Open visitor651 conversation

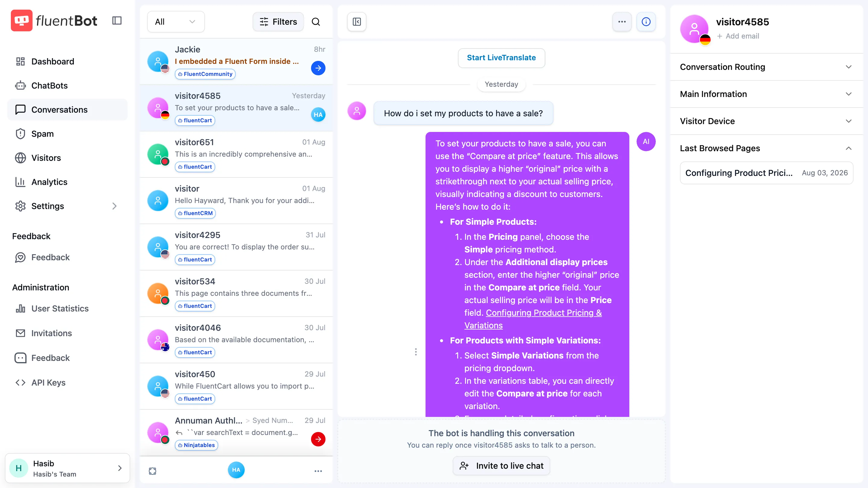[x=236, y=154]
